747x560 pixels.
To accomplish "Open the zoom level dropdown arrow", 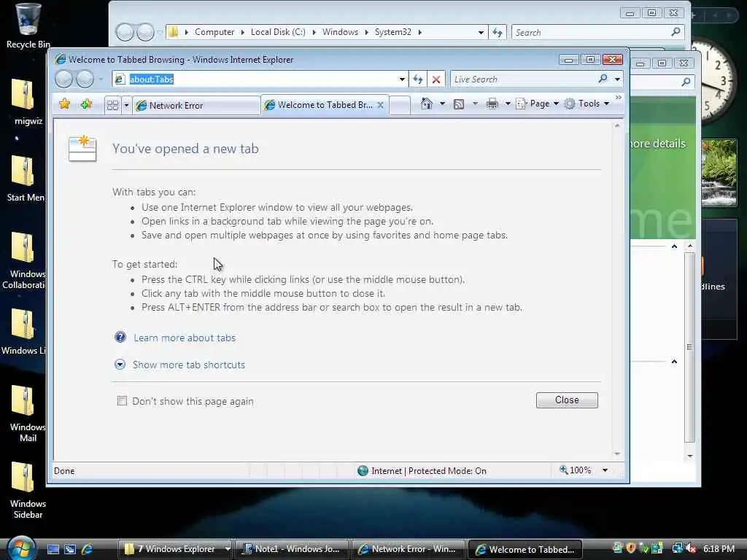I will 605,470.
